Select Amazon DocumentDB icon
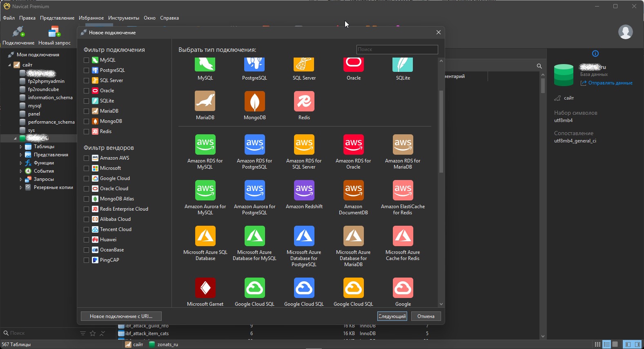The image size is (644, 349). [x=353, y=190]
